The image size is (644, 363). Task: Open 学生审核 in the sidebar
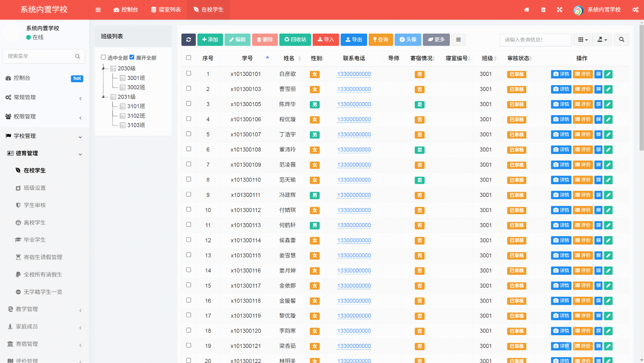pos(35,205)
